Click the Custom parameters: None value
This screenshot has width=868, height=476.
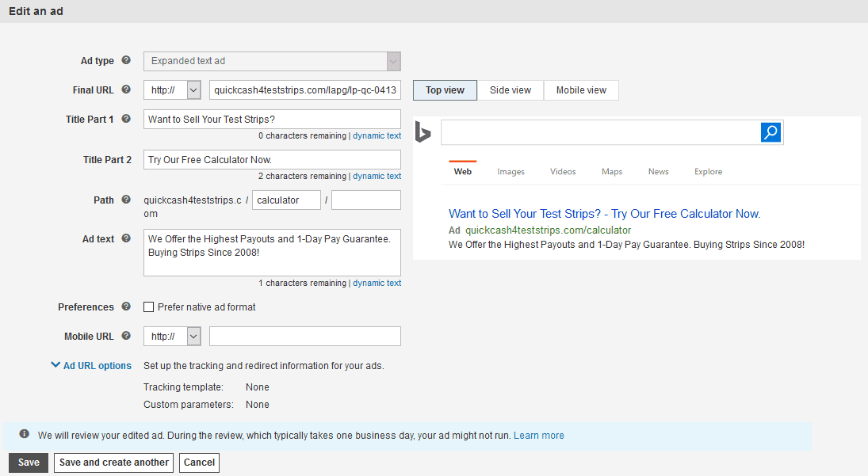258,405
